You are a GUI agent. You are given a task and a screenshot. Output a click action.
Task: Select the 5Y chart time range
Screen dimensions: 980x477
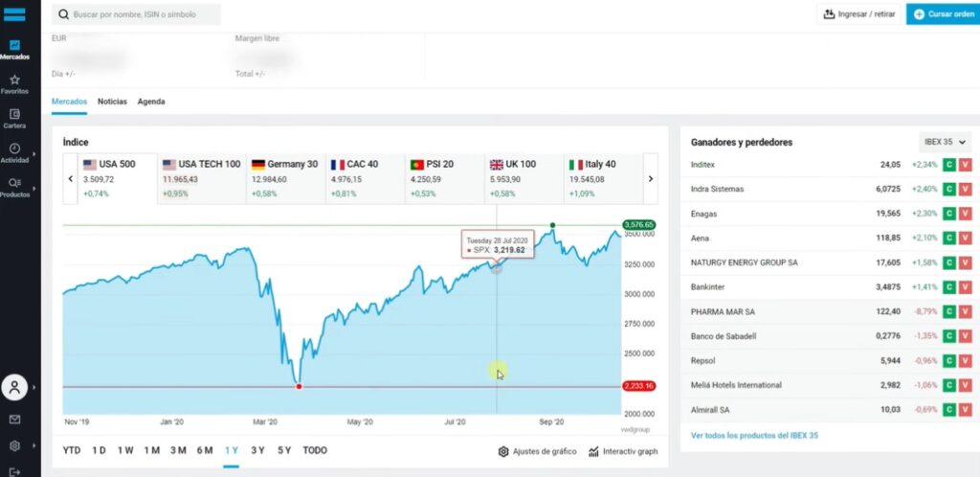[x=284, y=450]
